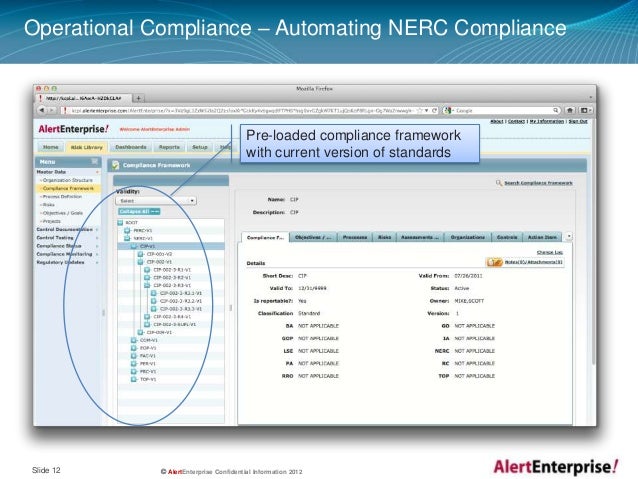Click the node icon next to CIP-002-3-R3.3-V1
The height and width of the screenshot is (479, 638).
pos(154,309)
